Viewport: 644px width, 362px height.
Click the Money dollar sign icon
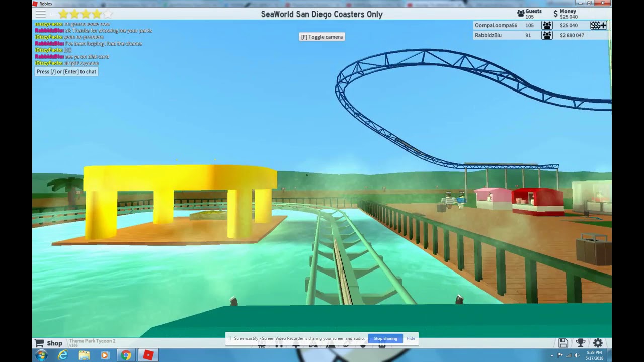tap(555, 14)
